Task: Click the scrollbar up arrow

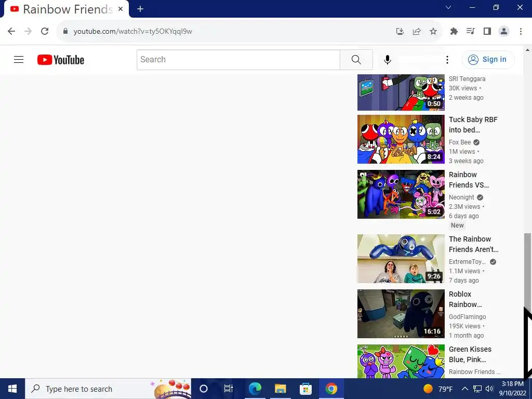Action: (x=527, y=50)
